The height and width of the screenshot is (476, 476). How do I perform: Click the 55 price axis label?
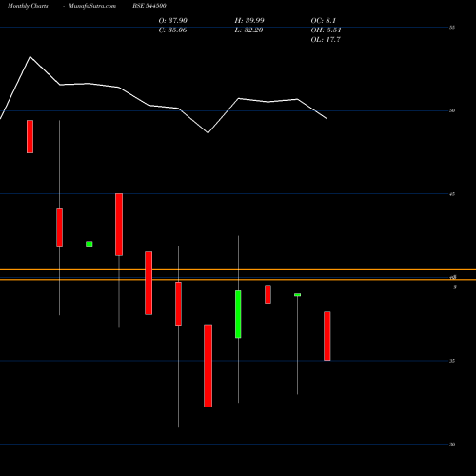(x=452, y=28)
